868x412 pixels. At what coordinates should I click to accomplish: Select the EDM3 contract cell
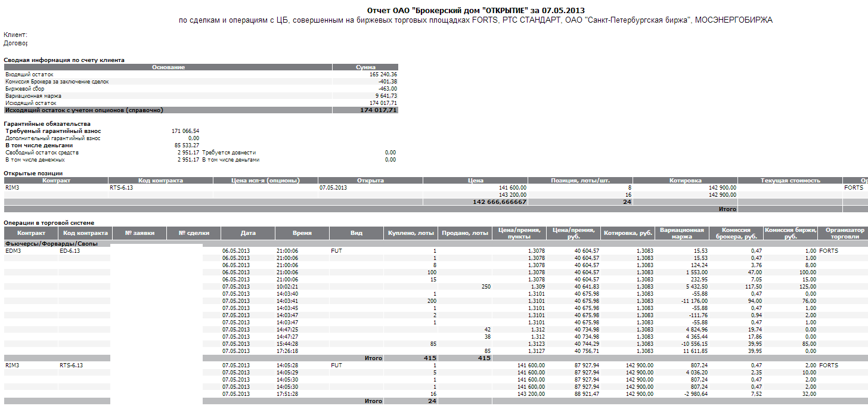pos(13,251)
